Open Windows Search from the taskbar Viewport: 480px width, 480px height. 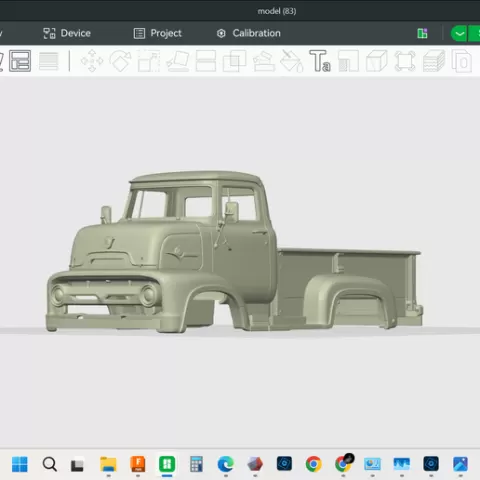pyautogui.click(x=49, y=464)
